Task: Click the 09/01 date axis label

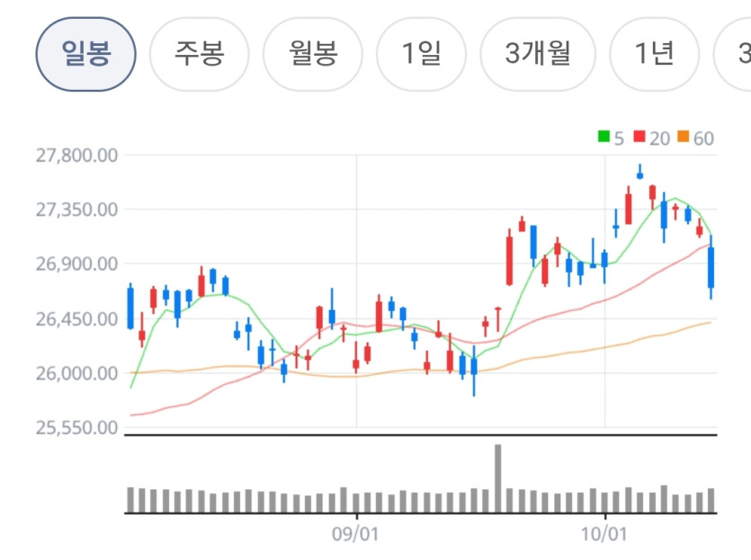Action: (355, 534)
